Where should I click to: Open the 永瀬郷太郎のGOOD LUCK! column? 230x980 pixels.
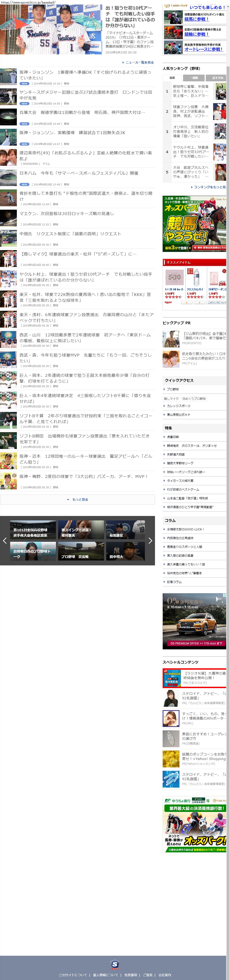(x=186, y=530)
